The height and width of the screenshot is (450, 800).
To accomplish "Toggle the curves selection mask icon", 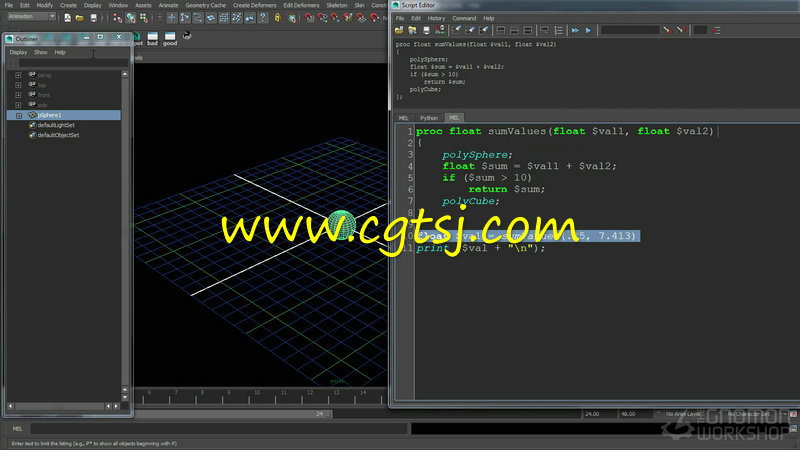I will 198,18.
